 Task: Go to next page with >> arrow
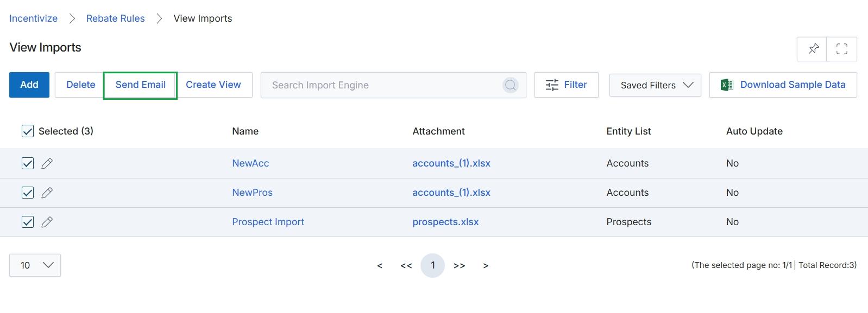pos(460,266)
